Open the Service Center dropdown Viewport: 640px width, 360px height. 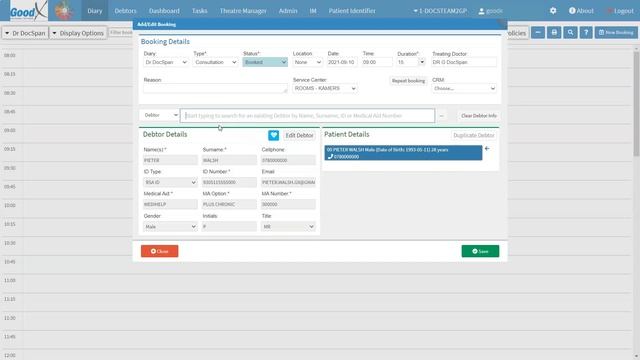(x=325, y=88)
